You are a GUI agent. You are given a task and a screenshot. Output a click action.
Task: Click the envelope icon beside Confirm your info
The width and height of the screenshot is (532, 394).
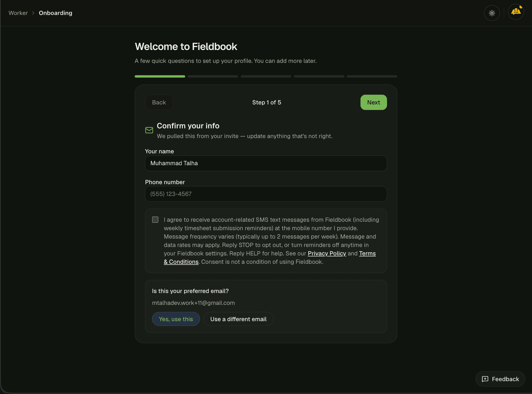pos(149,130)
